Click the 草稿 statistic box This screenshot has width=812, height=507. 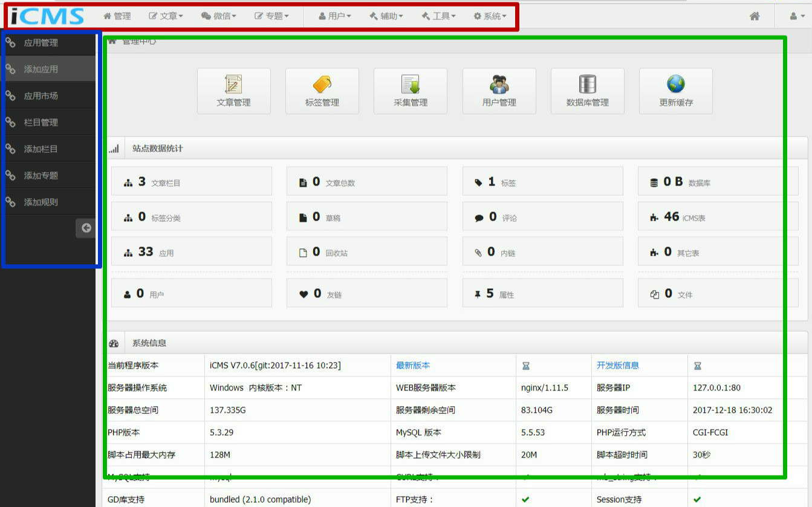click(367, 216)
